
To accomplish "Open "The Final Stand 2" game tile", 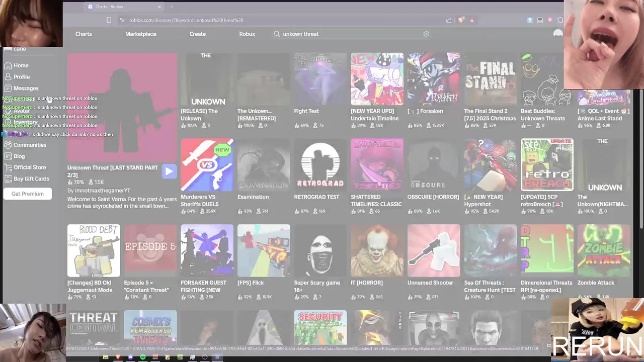I will 490,90.
